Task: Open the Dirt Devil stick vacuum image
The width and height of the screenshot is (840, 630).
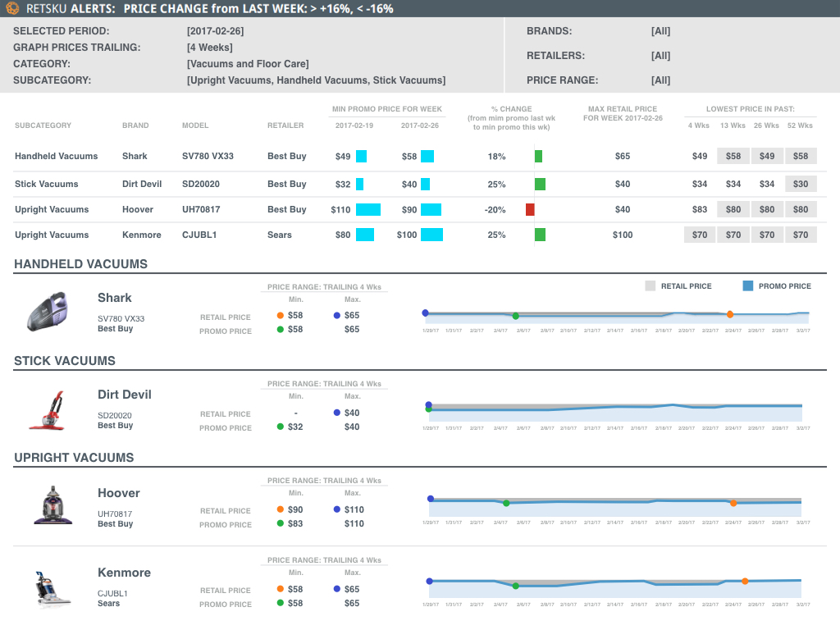Action: [48, 410]
